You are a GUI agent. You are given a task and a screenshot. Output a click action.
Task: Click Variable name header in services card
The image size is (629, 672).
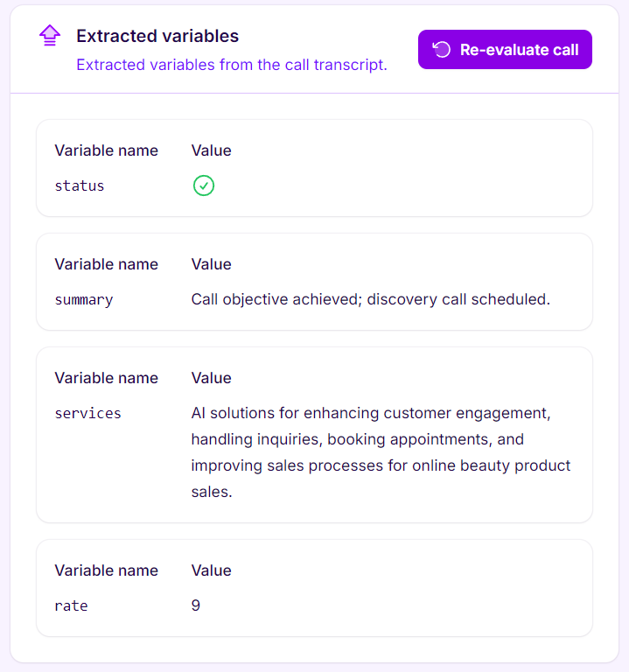pyautogui.click(x=106, y=378)
